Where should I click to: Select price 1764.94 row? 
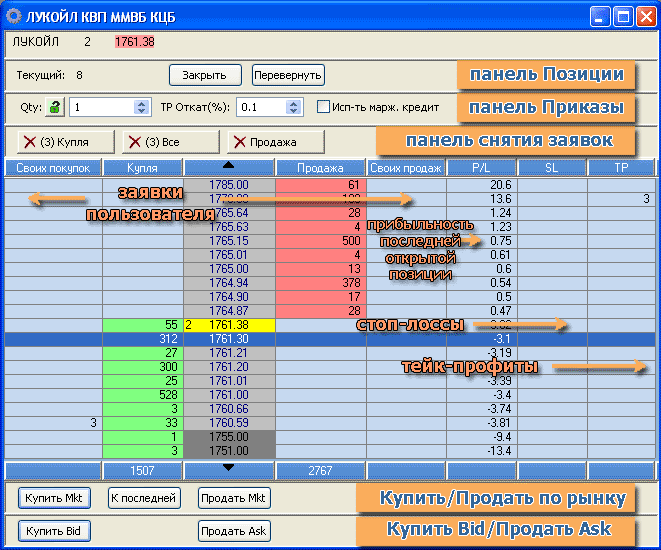(229, 283)
